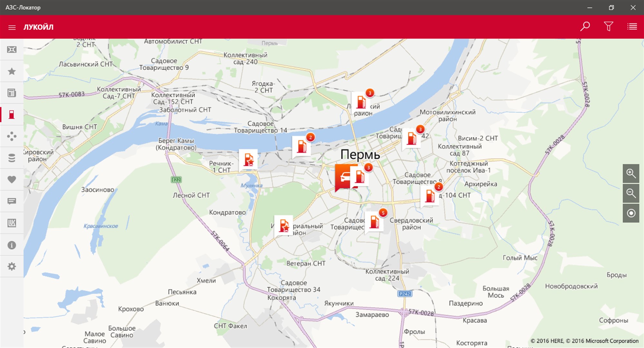
Task: Select station cluster marked with 5
Action: pyautogui.click(x=375, y=221)
